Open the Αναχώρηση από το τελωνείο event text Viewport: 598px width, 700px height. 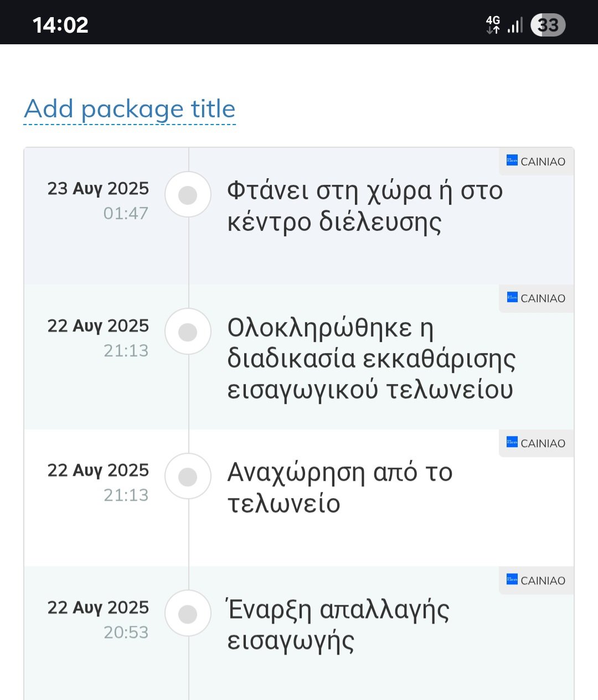point(340,488)
